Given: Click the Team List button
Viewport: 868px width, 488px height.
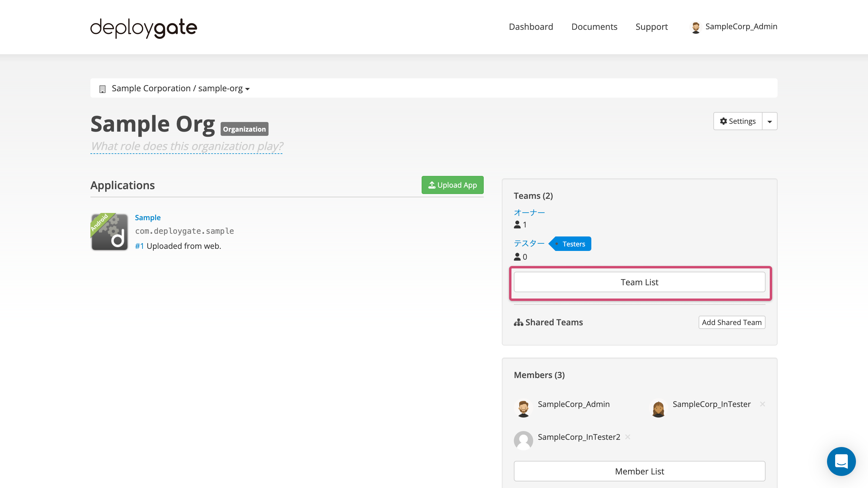Looking at the screenshot, I should (x=640, y=282).
